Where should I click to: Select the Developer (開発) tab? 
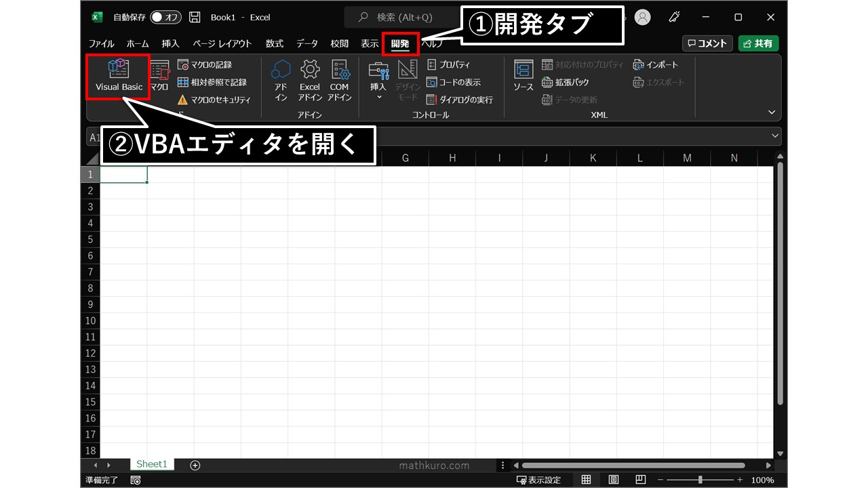click(x=400, y=43)
